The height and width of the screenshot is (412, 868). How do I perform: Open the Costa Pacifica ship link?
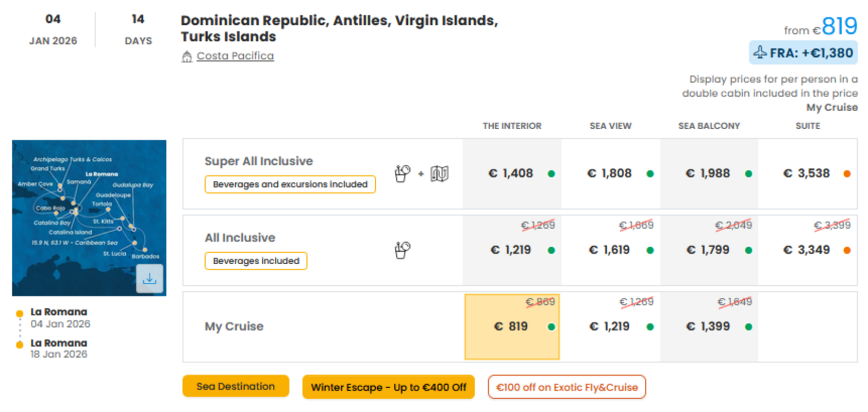[235, 56]
